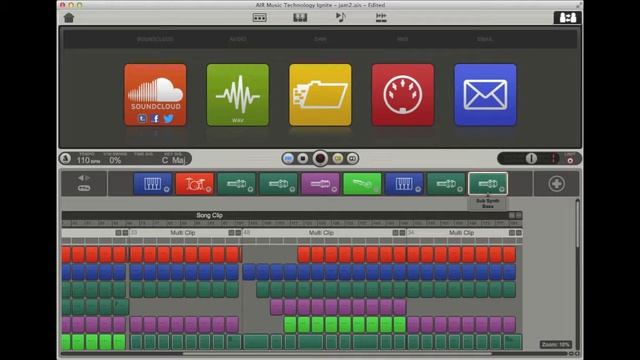640x360 pixels.
Task: Click the rightmost transport button
Action: point(352,158)
